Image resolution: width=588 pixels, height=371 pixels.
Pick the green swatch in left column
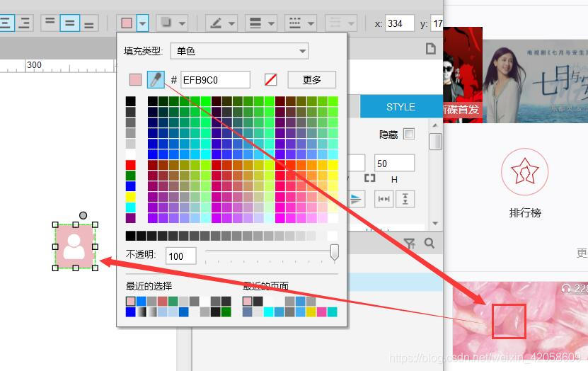tap(130, 176)
